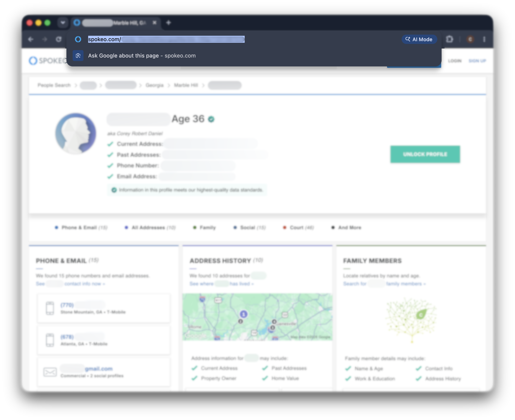515x420 pixels.
Task: Reload the page with refresh icon
Action: coord(59,39)
